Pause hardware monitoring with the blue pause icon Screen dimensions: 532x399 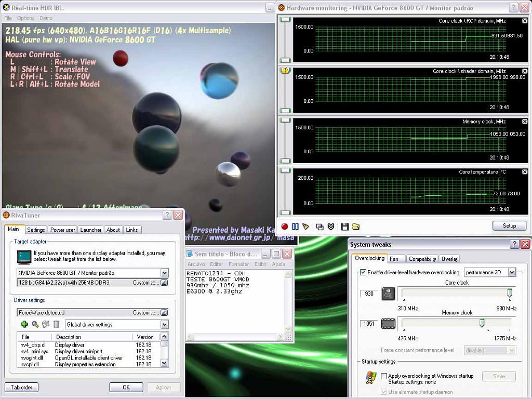(295, 227)
